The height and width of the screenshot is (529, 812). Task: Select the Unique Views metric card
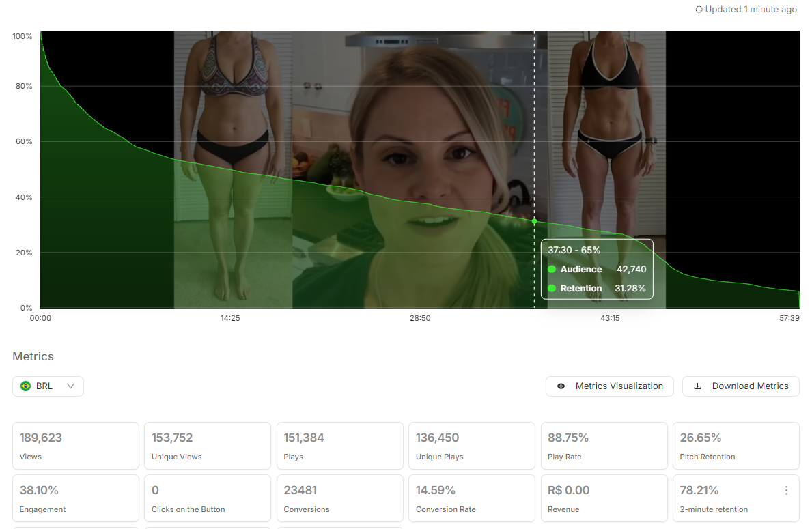point(207,446)
